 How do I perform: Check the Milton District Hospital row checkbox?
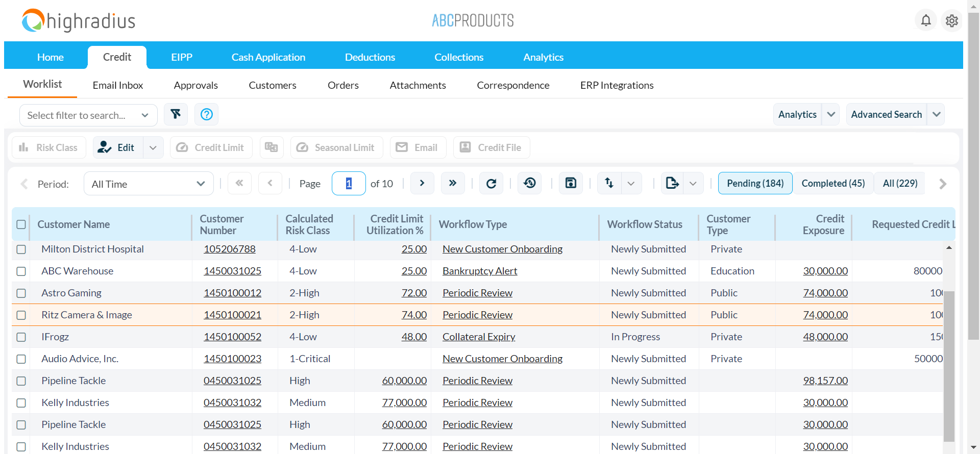pos(21,249)
